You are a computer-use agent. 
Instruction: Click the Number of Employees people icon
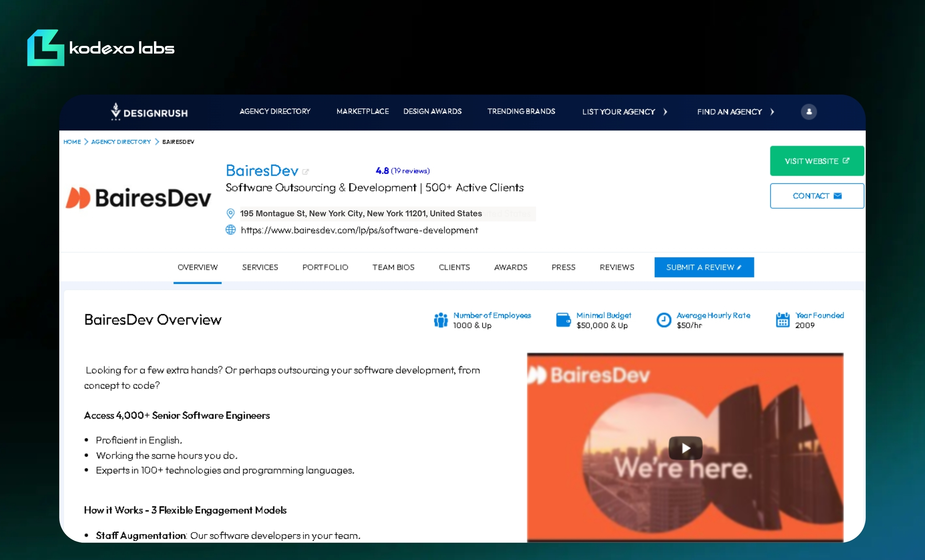pos(441,320)
